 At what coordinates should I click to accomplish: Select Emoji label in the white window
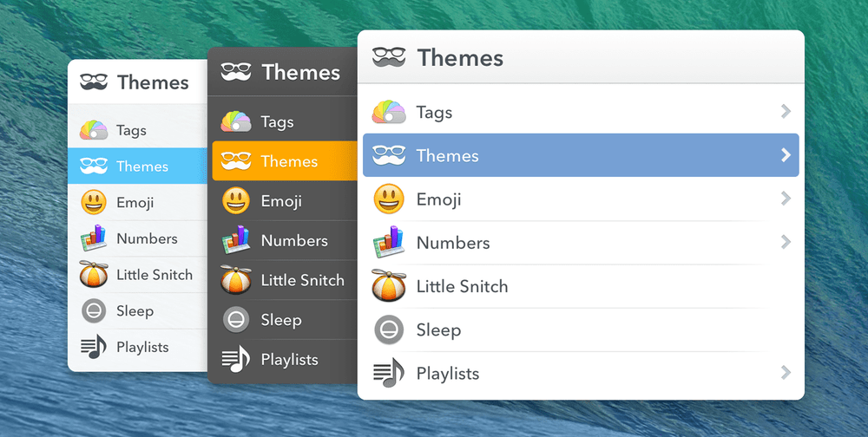[x=438, y=199]
